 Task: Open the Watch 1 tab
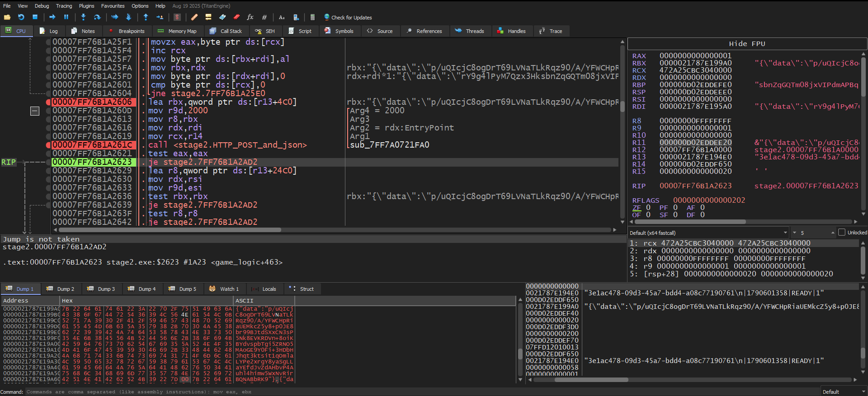point(225,289)
